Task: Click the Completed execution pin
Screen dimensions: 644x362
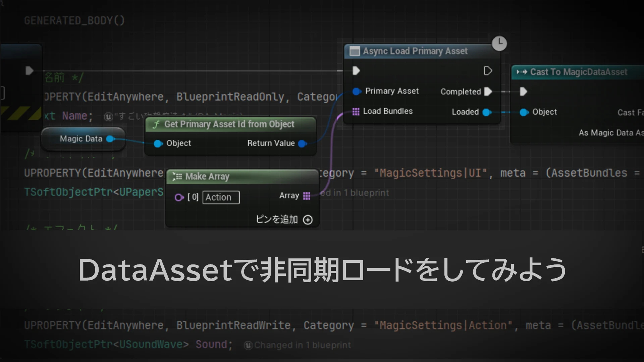Action: [x=488, y=92]
